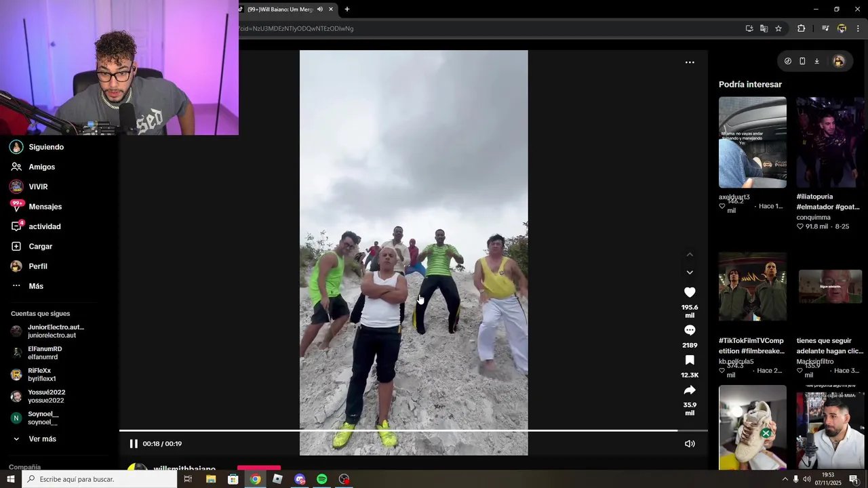The height and width of the screenshot is (488, 868).
Task: Open JuniorElectro.aut followed account
Action: pos(47,331)
